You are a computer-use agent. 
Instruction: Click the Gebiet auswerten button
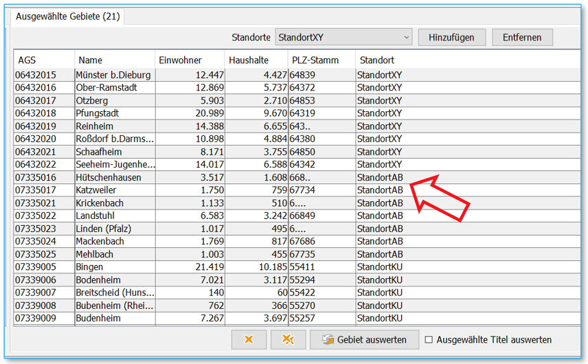click(x=363, y=339)
